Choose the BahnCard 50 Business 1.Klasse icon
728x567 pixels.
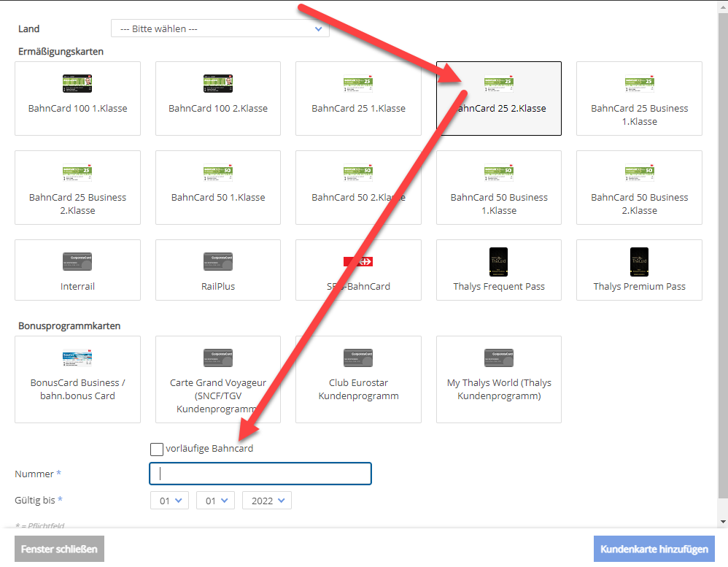499,173
